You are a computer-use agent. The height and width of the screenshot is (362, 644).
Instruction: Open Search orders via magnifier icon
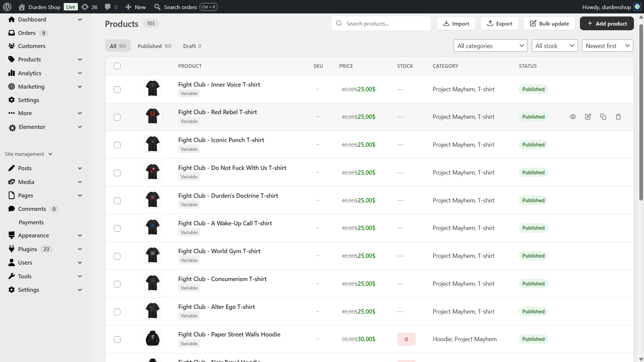(x=157, y=7)
